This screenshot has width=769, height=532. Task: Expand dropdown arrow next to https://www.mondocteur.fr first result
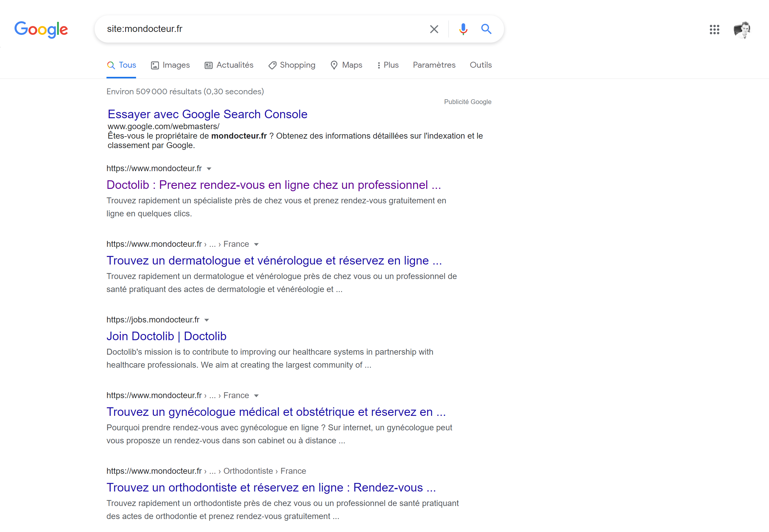coord(209,169)
